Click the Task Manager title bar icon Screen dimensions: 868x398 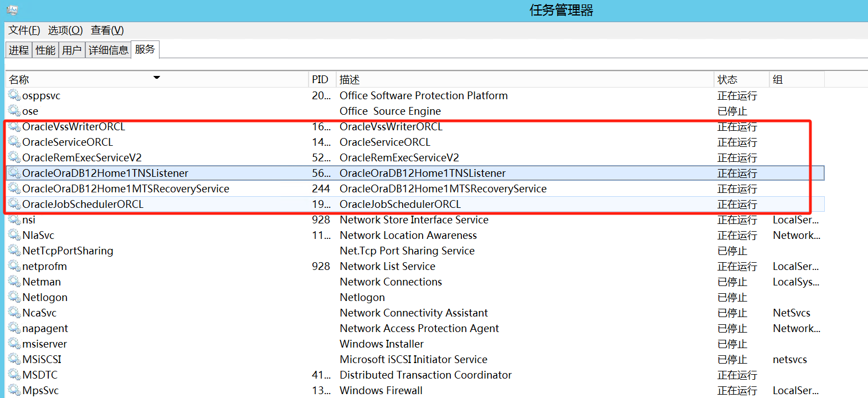click(x=12, y=10)
